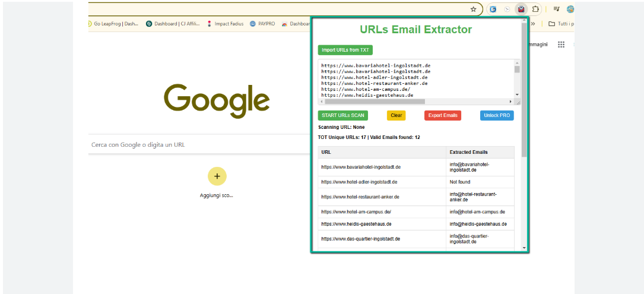The height and width of the screenshot is (294, 644).
Task: Click the Google search box
Action: tap(200, 145)
